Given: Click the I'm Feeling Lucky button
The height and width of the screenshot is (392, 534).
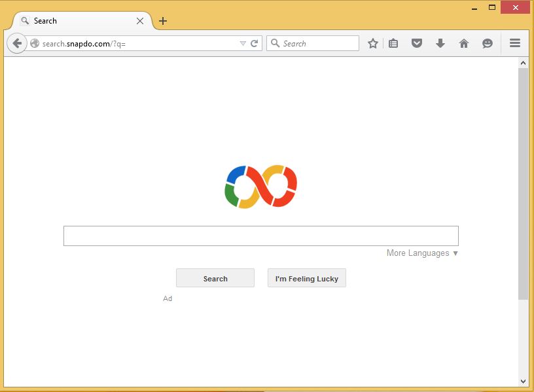Looking at the screenshot, I should [x=307, y=278].
